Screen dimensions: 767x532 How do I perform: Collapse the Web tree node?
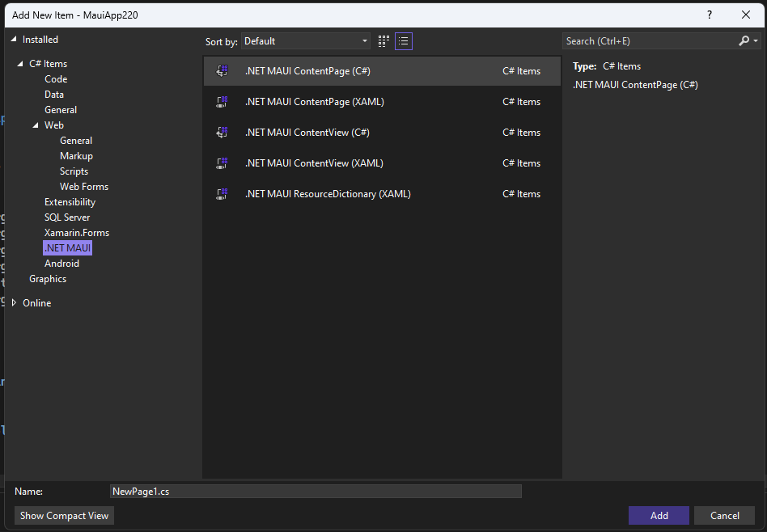(x=36, y=125)
